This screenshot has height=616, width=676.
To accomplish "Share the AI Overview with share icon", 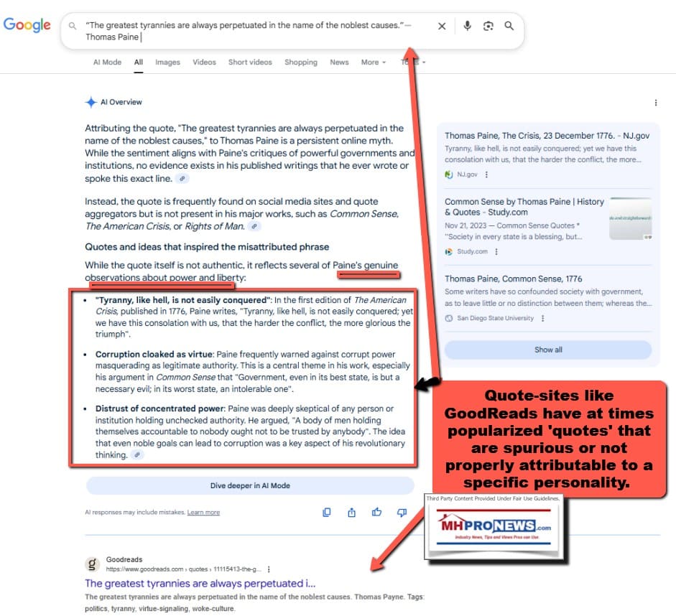I will 352,512.
